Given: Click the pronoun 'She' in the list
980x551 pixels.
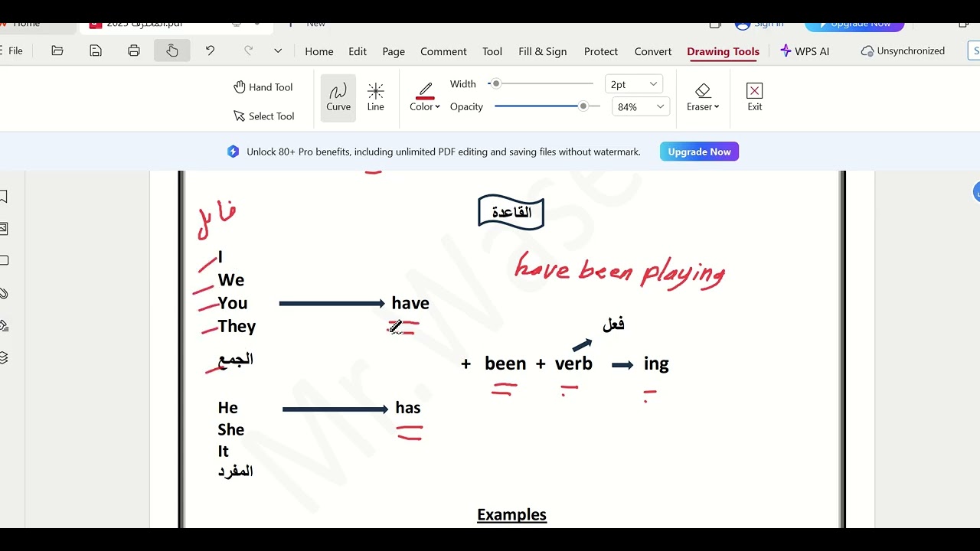Looking at the screenshot, I should [x=230, y=429].
